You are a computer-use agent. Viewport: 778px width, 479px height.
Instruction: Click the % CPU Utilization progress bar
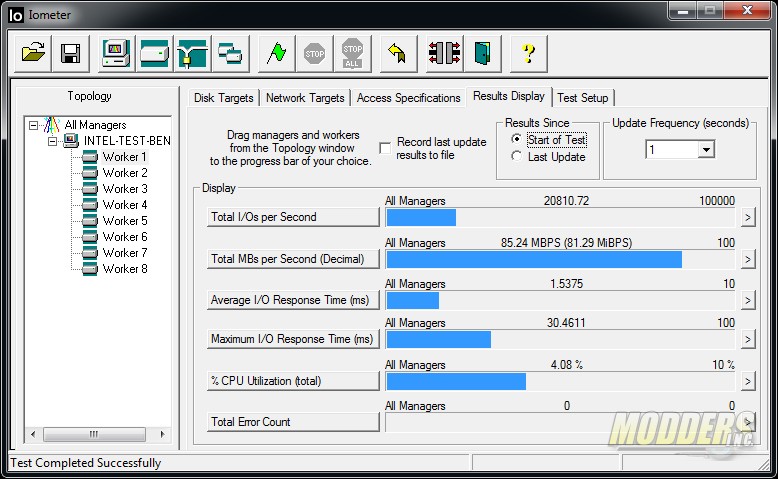561,381
